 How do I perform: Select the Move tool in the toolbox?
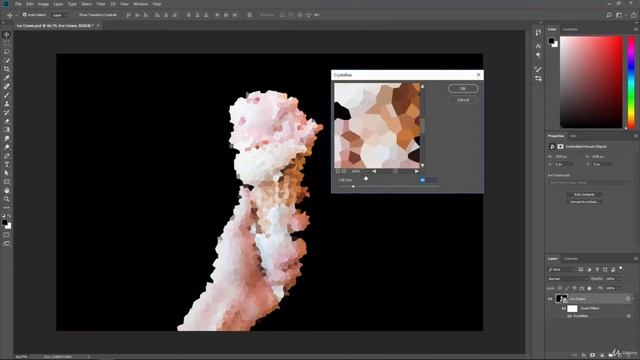coord(7,35)
